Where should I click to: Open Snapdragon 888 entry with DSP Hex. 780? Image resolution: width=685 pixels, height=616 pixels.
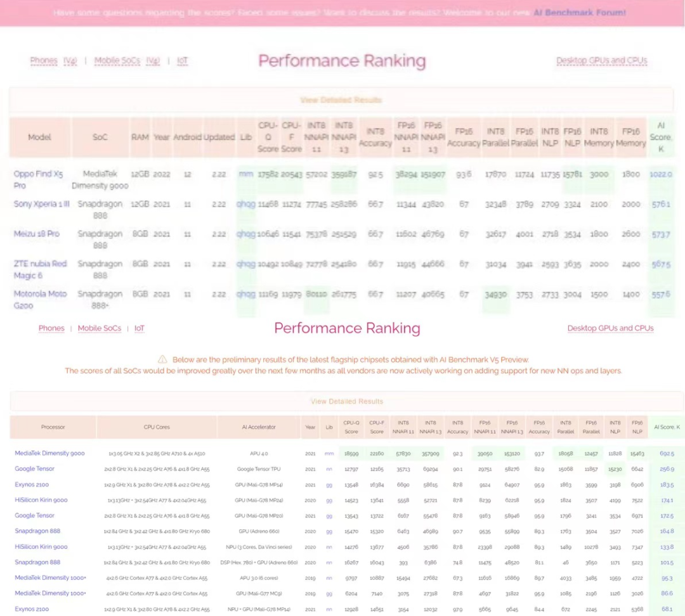pyautogui.click(x=37, y=562)
